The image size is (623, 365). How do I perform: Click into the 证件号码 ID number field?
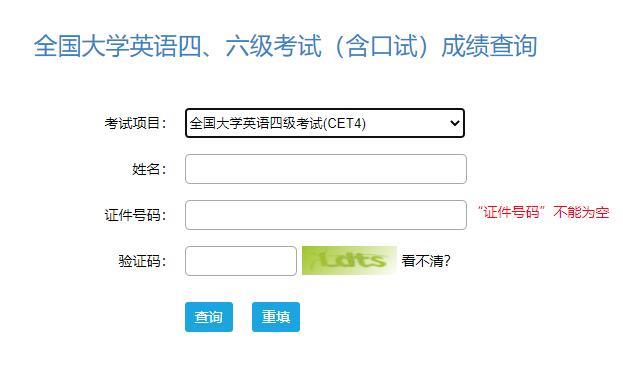[326, 215]
